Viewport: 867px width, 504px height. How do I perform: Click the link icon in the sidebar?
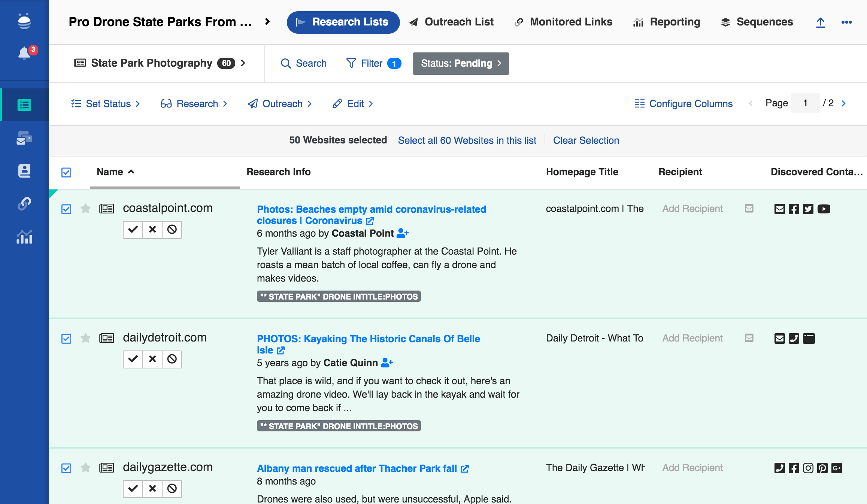coord(24,204)
